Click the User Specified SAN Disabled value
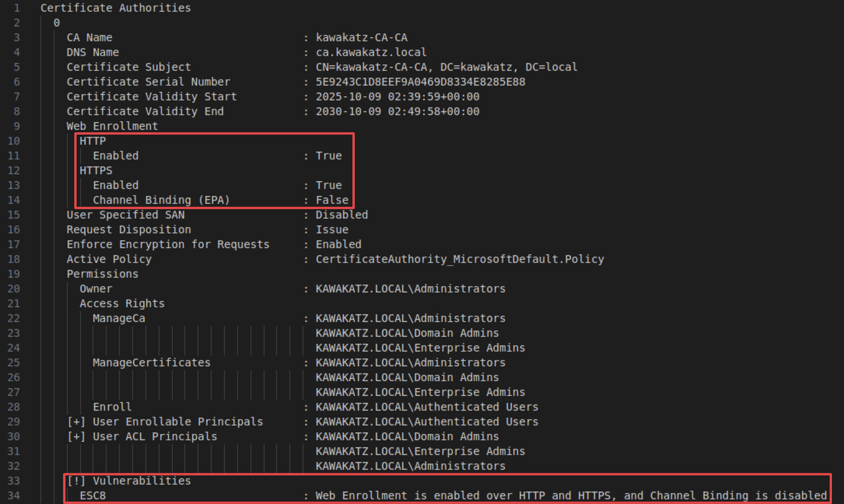The height and width of the screenshot is (504, 844). tap(341, 215)
